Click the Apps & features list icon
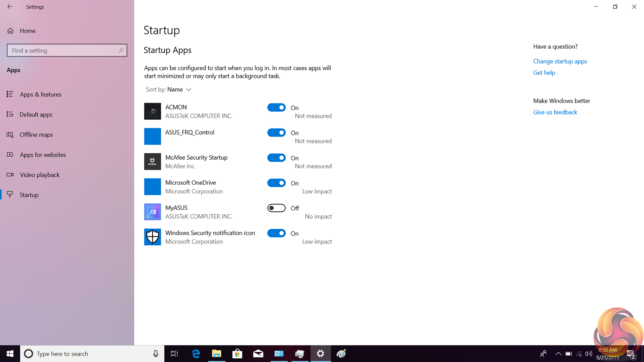Viewport: 644px width, 362px height. pyautogui.click(x=10, y=94)
